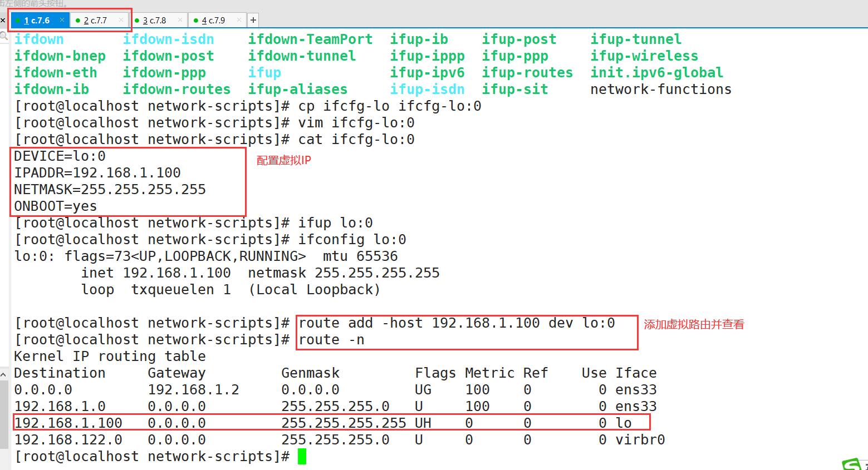The image size is (868, 470).
Task: Switch to the 4 c.7.9 session tab
Action: 213,21
